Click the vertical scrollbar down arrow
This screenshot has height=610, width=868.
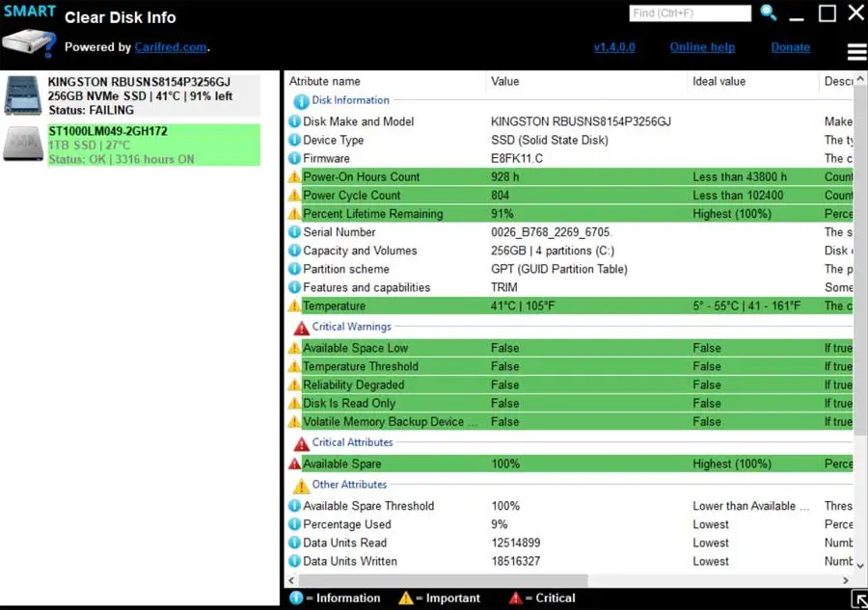click(x=860, y=566)
